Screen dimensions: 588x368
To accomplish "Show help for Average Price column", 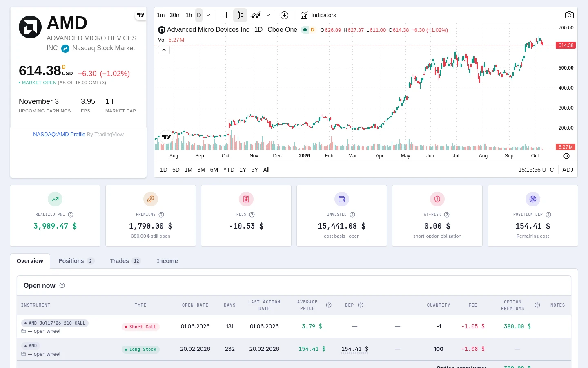I will pyautogui.click(x=329, y=305).
